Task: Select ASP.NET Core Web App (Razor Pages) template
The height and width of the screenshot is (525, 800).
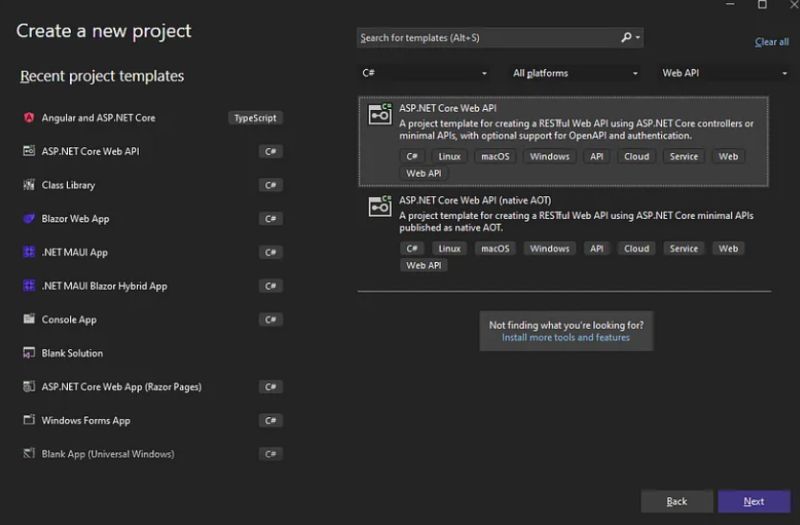Action: [152, 387]
